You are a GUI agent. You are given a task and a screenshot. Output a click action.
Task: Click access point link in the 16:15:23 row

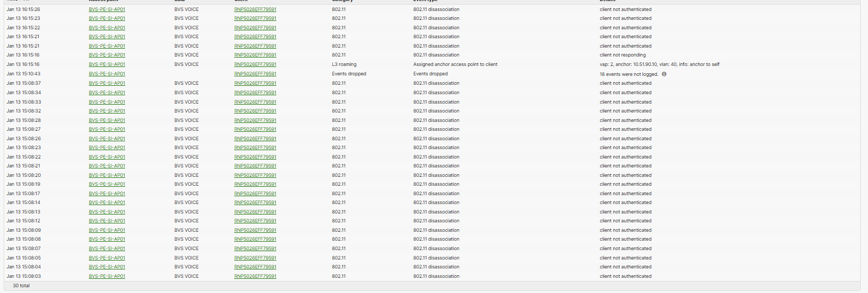[x=107, y=18]
